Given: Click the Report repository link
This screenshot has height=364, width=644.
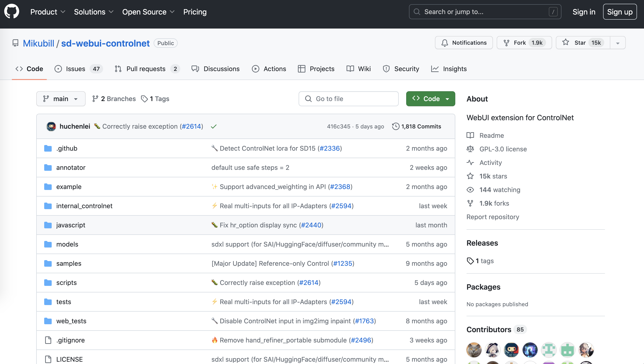Looking at the screenshot, I should coord(492,217).
